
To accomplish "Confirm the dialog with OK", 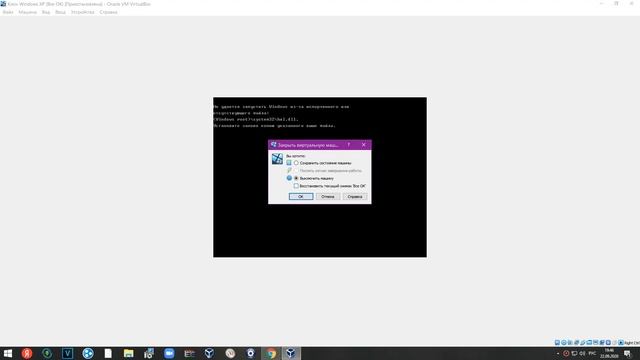I will pyautogui.click(x=301, y=197).
